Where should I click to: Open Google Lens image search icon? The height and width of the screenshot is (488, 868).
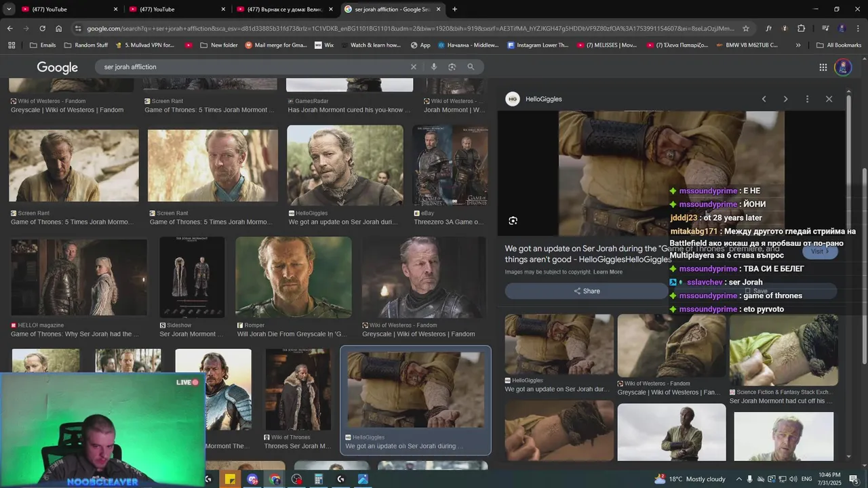(452, 67)
